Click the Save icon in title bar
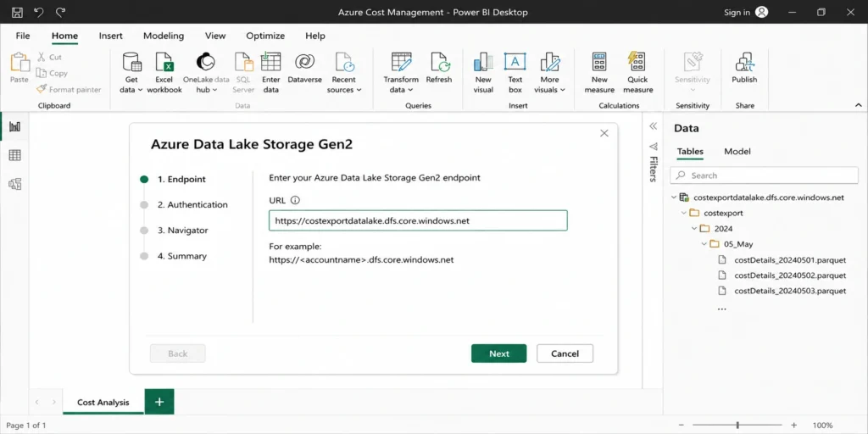Viewport: 868px width, 434px height. 17,12
